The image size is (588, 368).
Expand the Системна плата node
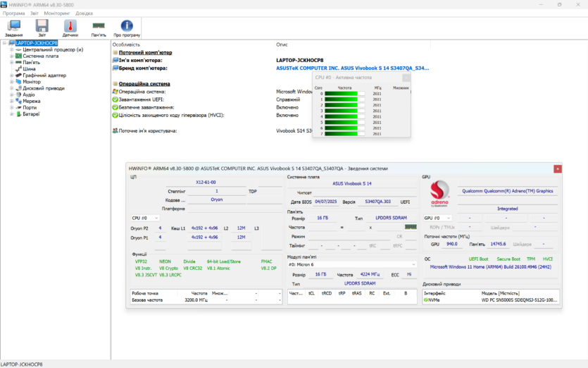point(12,56)
